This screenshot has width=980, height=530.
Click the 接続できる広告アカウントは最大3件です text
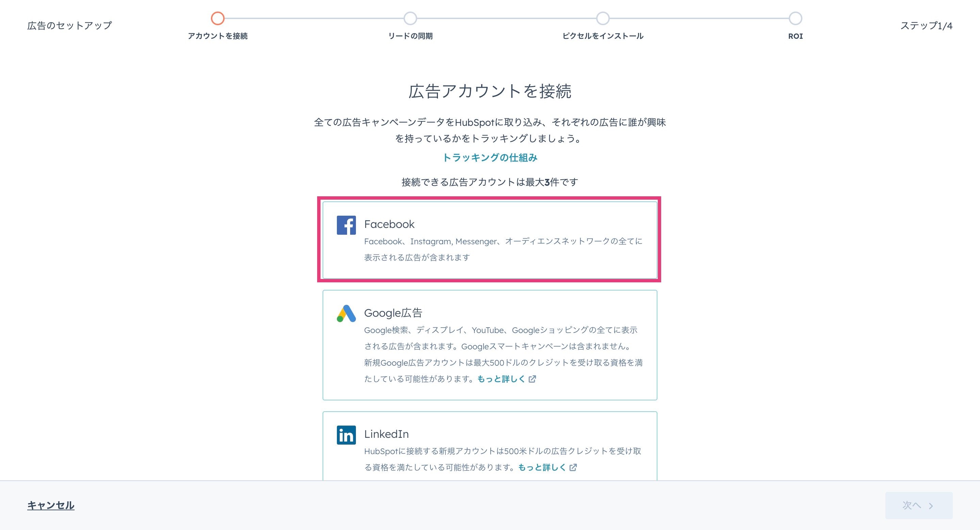click(x=490, y=182)
